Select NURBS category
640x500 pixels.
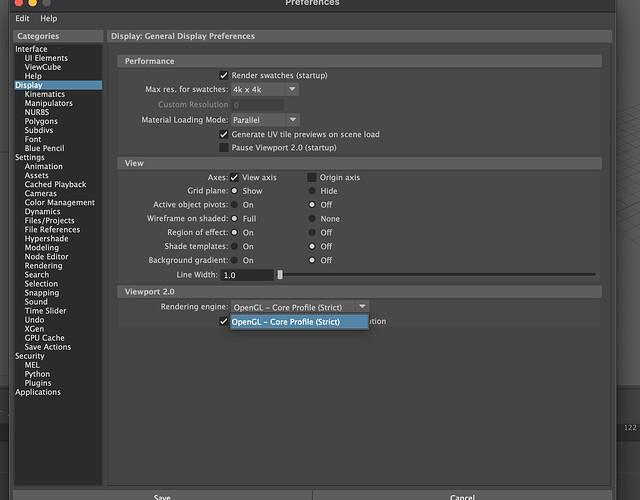37,112
